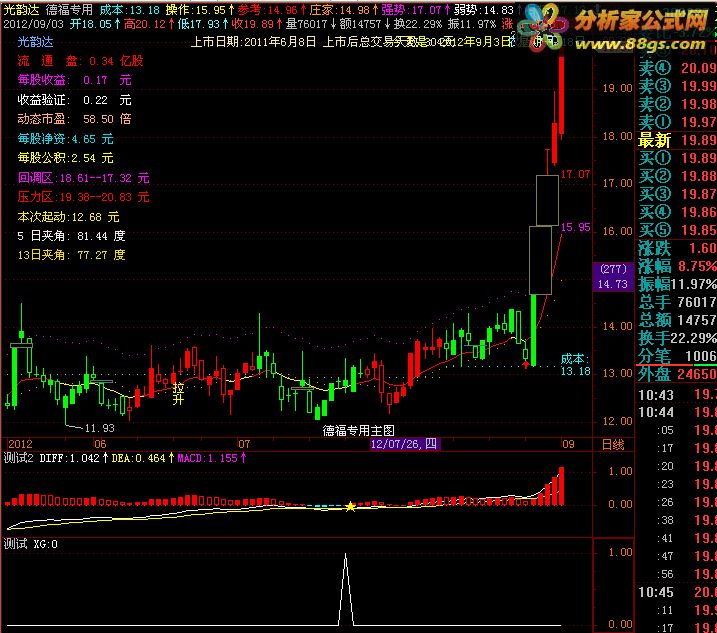The width and height of the screenshot is (717, 633).
Task: Click the highlighted date label 12/07/26,四
Action: pos(404,444)
